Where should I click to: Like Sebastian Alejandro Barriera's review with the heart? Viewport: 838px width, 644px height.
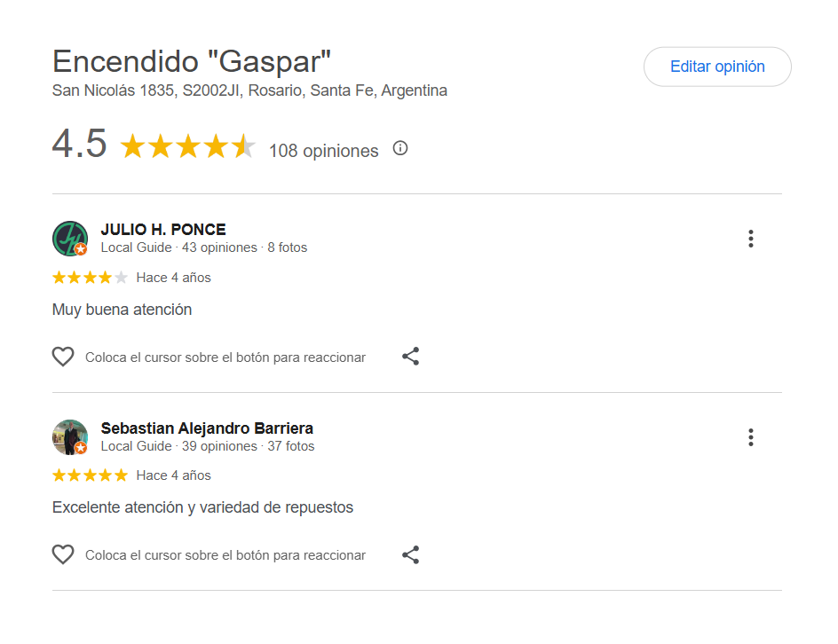(63, 555)
